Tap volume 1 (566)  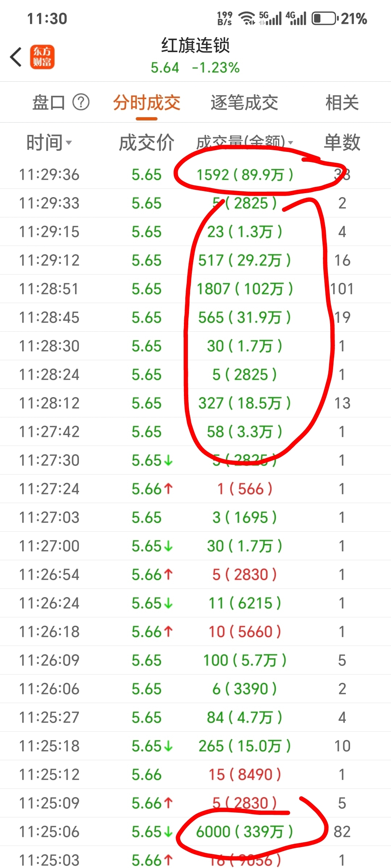click(245, 489)
